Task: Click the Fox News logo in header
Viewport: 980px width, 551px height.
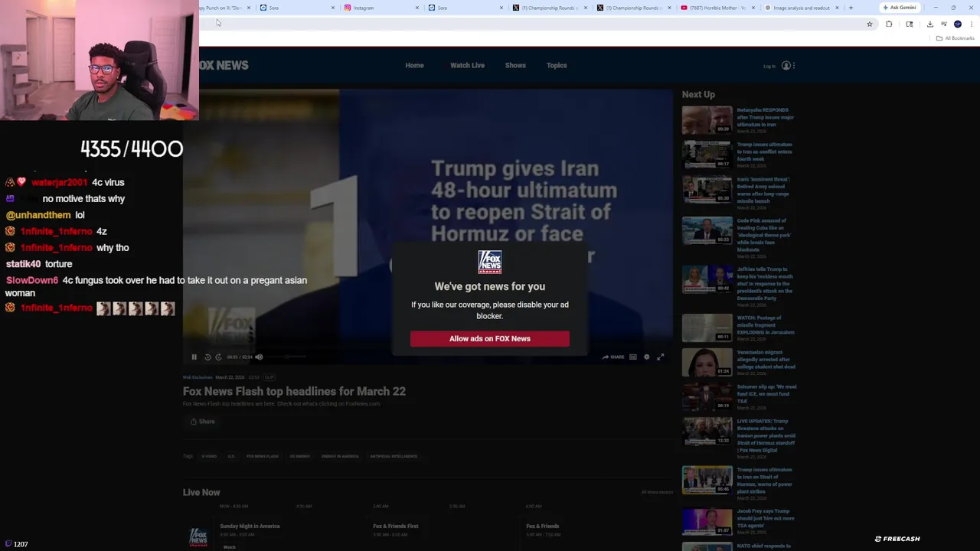Action: coord(224,65)
